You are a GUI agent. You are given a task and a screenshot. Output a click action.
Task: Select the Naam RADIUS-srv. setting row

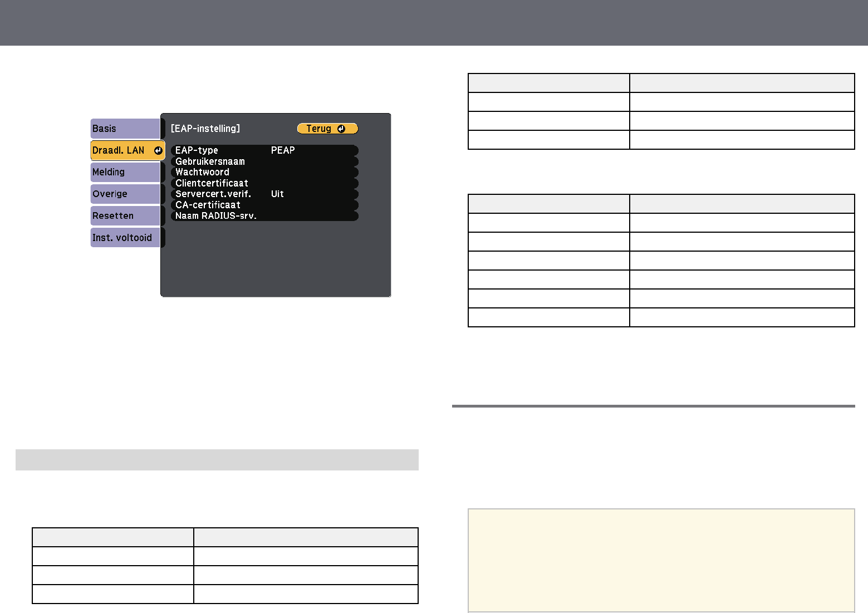pos(264,215)
